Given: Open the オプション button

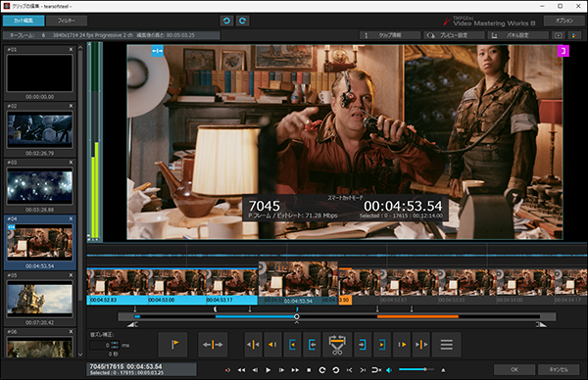Looking at the screenshot, I should [564, 21].
